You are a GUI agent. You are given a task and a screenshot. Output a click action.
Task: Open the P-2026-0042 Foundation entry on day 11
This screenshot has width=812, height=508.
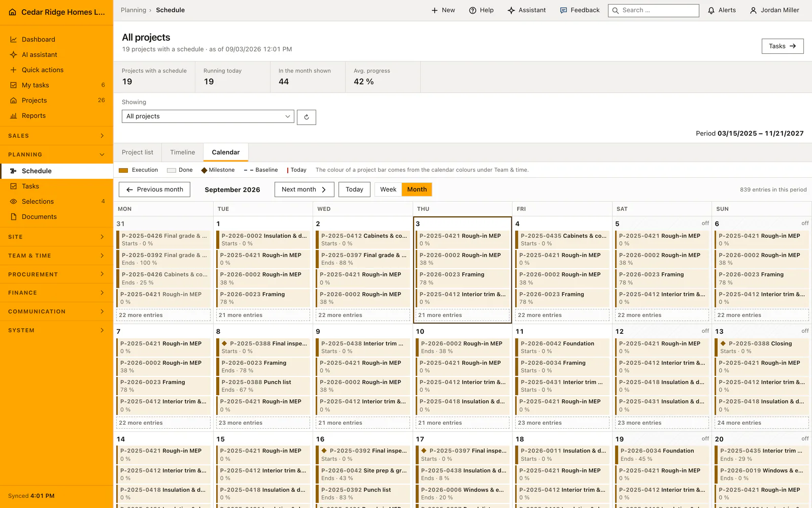point(562,347)
